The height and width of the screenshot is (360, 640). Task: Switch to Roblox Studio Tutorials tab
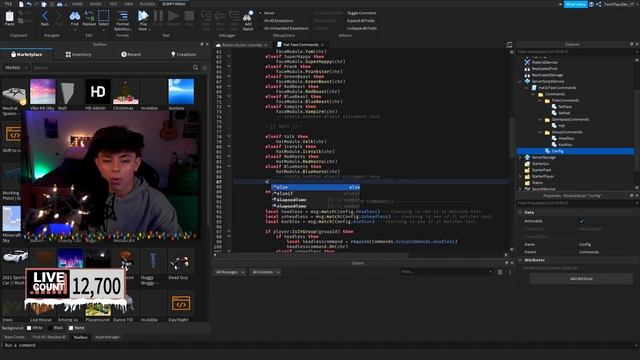coord(242,44)
